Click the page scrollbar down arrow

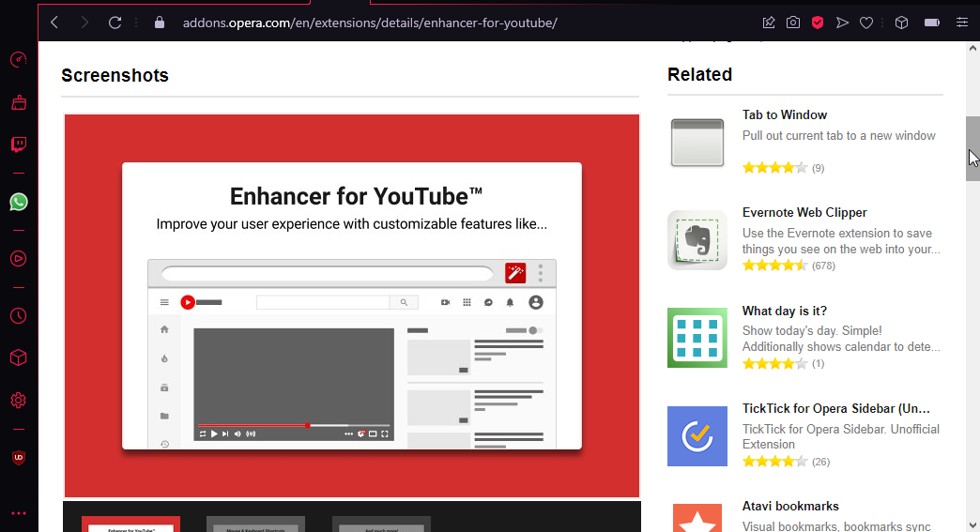[x=973, y=525]
